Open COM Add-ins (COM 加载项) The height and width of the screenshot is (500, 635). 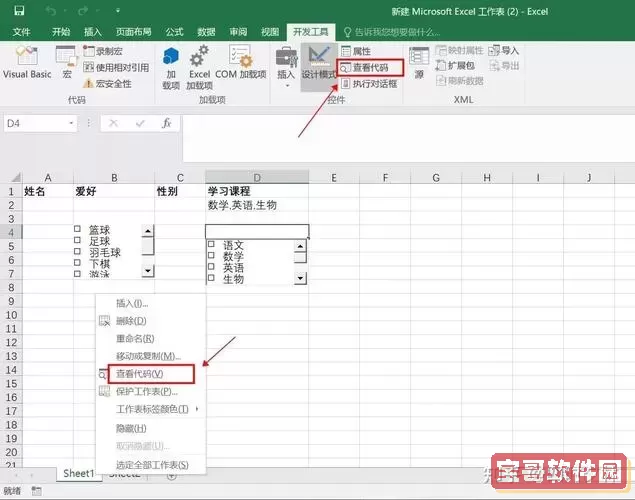coord(241,62)
